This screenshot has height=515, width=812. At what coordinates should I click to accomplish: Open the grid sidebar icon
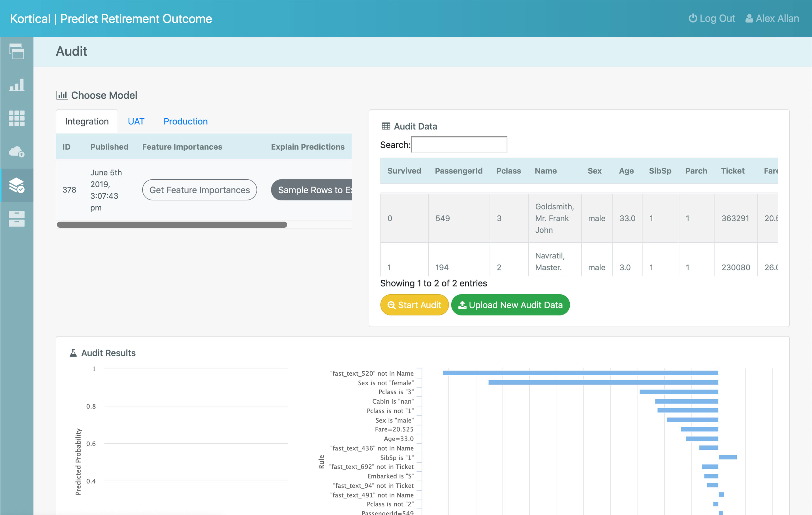(16, 118)
